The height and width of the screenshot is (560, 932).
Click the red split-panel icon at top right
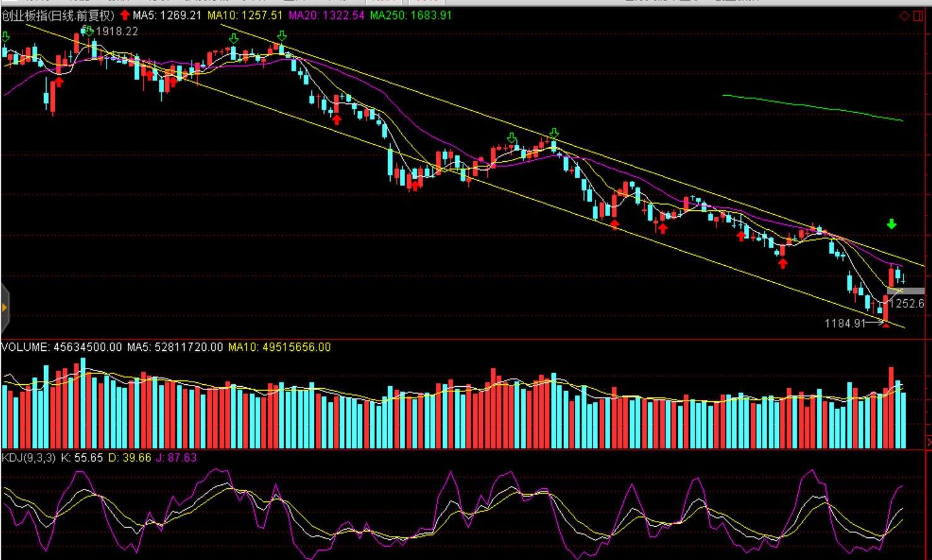[x=918, y=16]
